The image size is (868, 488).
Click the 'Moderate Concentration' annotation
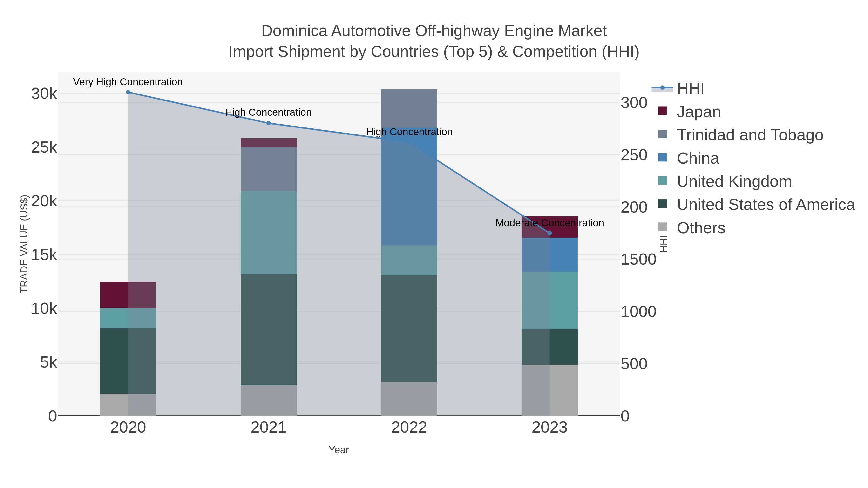pyautogui.click(x=549, y=223)
